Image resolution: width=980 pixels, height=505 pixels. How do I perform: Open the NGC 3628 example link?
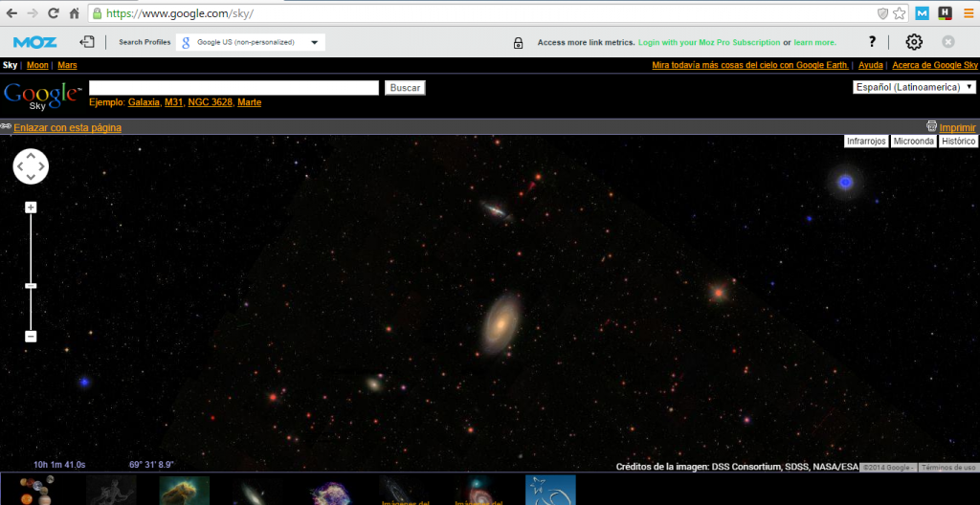pos(210,102)
